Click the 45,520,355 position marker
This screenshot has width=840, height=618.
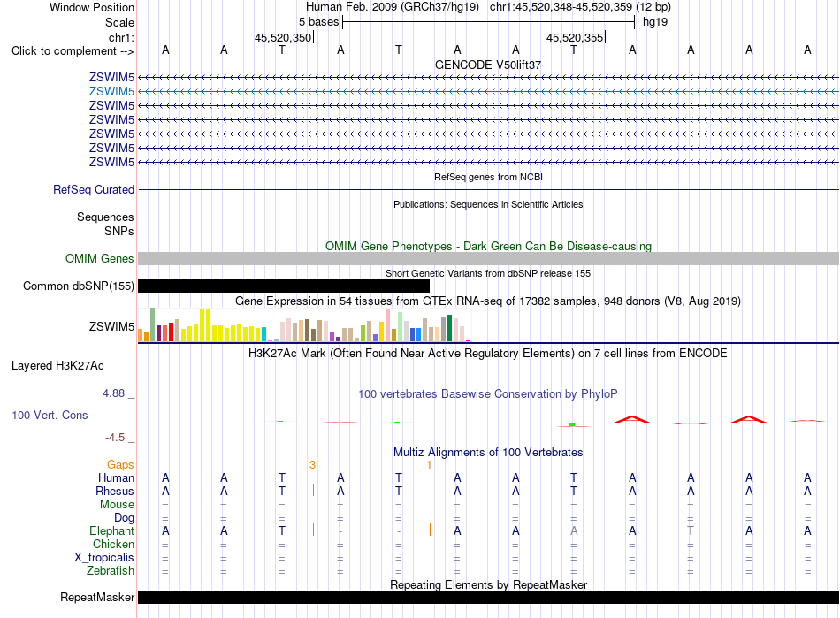click(575, 37)
